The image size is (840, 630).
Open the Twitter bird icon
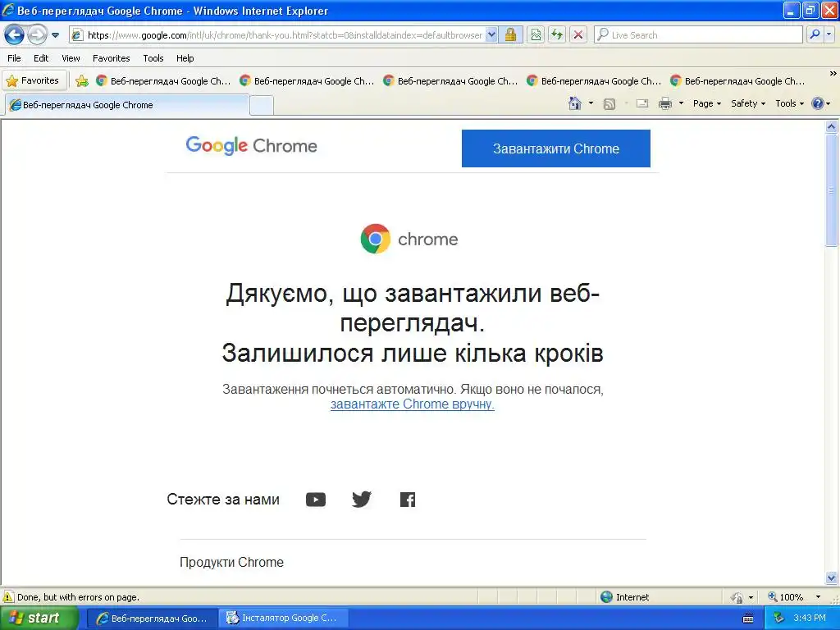click(x=362, y=500)
